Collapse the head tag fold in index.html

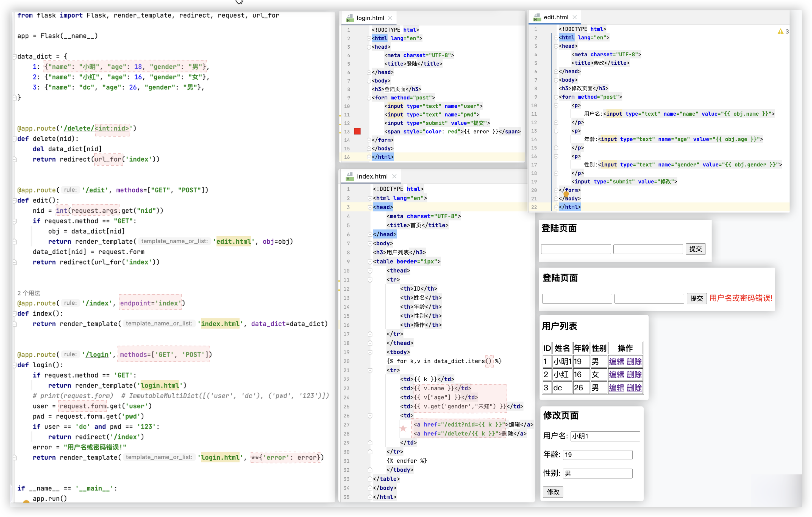[x=370, y=207]
